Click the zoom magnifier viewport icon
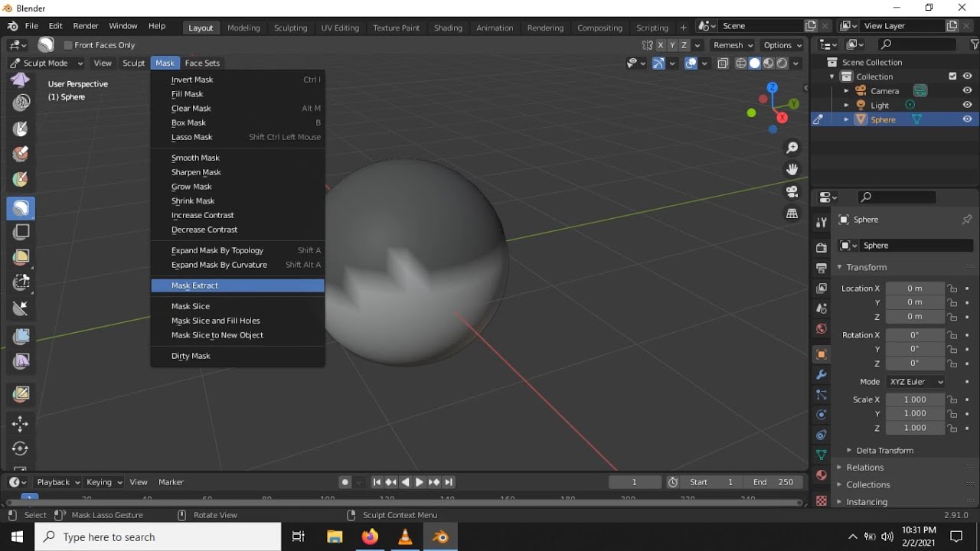This screenshot has height=551, width=980. coord(792,147)
